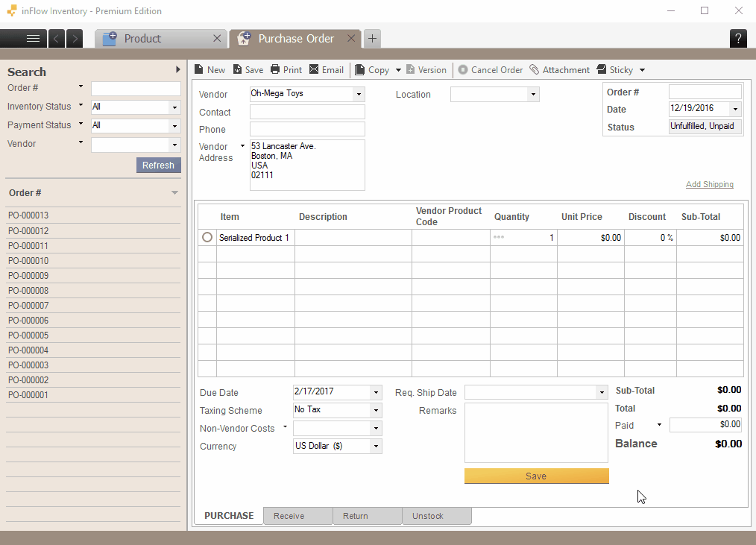
Task: Open the help question mark
Action: tap(738, 39)
